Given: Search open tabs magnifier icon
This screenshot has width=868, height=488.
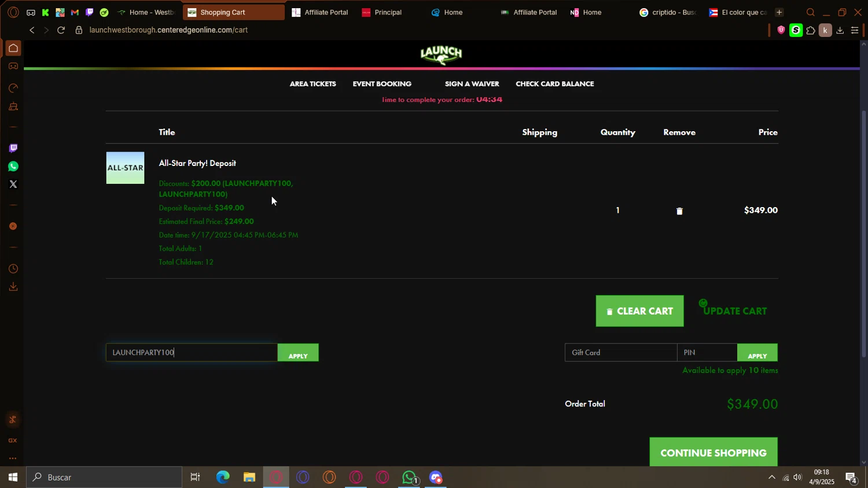Looking at the screenshot, I should pos(811,12).
